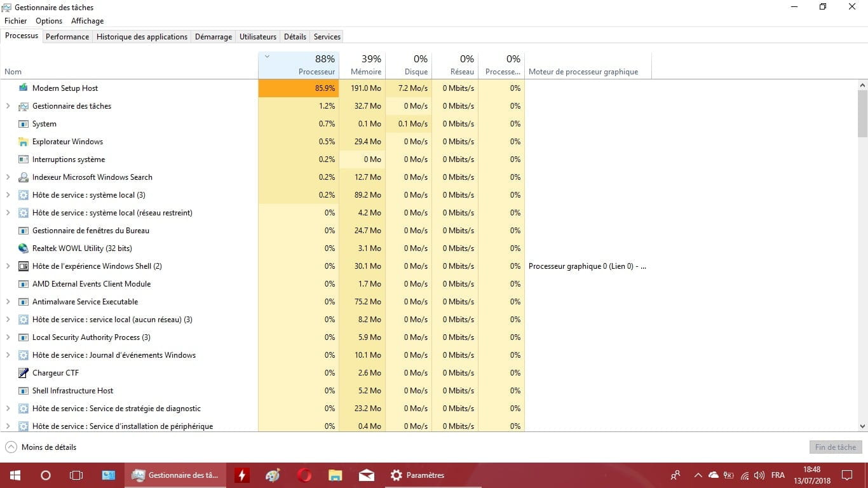Click the Gestionnaire de fenêtres du Bureau icon

(24, 230)
